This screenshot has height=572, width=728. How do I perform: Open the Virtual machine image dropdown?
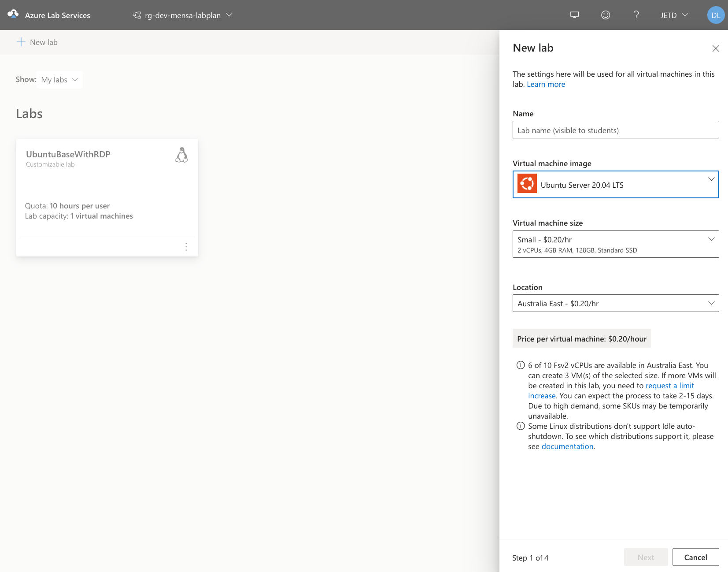coord(616,184)
